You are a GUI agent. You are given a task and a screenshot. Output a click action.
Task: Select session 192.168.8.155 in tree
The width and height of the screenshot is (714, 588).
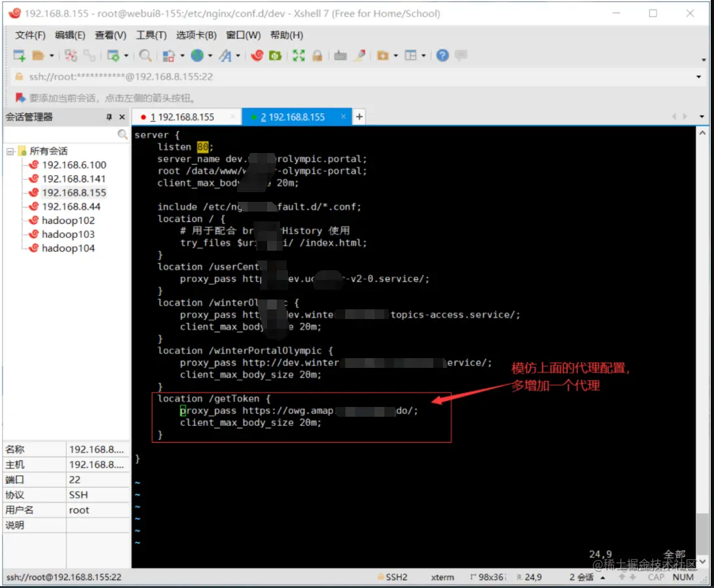coord(74,193)
